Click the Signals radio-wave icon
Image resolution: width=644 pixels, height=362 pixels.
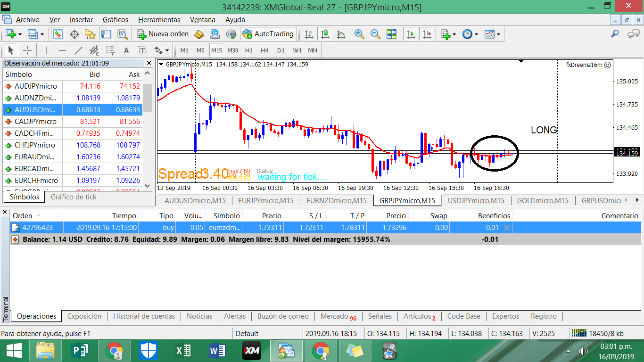click(x=231, y=34)
